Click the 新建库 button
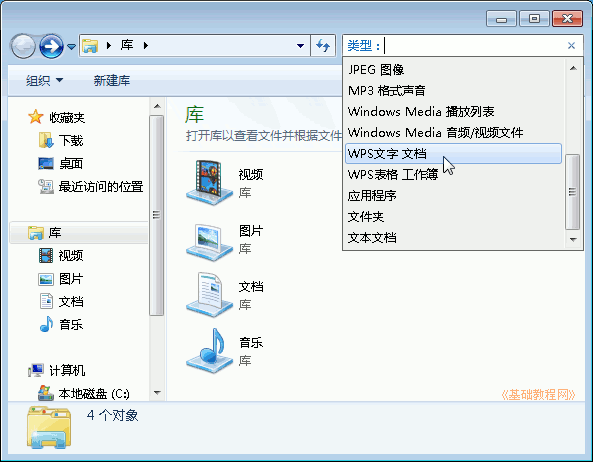 [x=112, y=80]
